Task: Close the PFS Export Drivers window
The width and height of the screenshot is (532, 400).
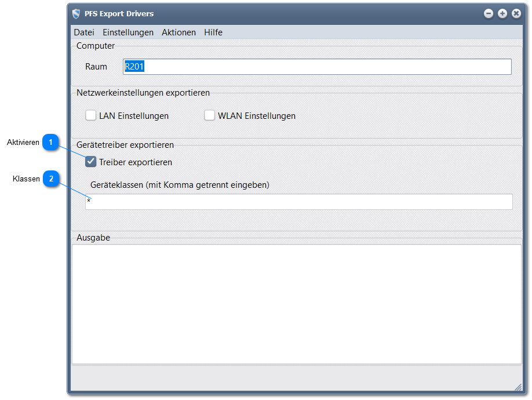Action: 516,13
